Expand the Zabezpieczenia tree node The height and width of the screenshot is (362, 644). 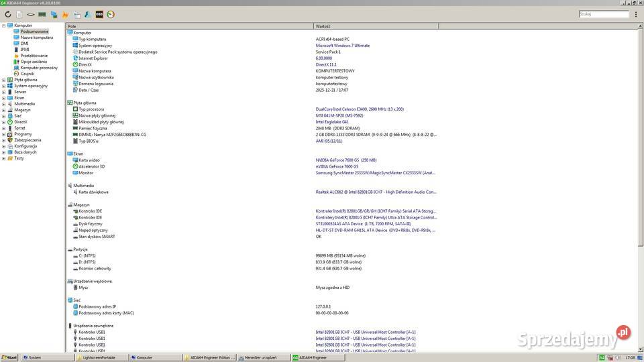point(3,140)
